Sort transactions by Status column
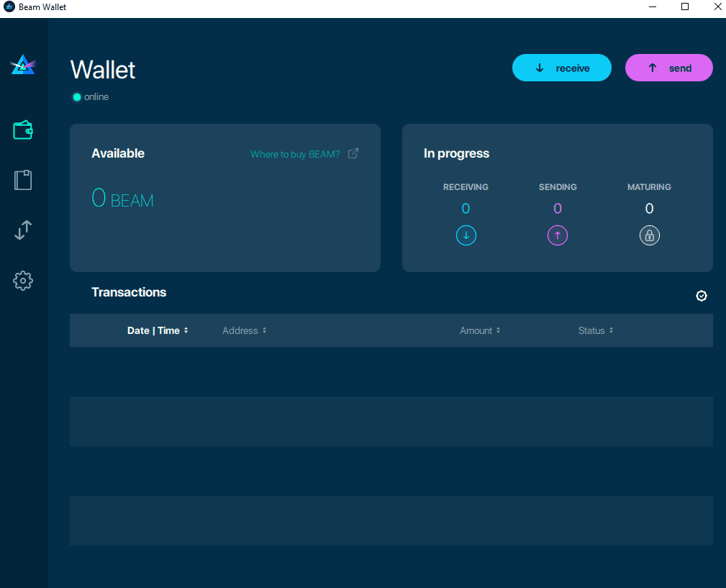726x588 pixels. [596, 330]
